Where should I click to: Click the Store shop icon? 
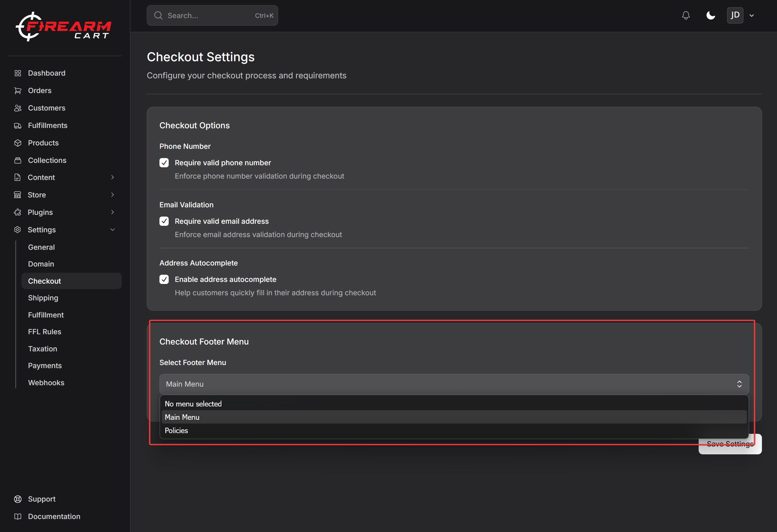click(x=17, y=195)
